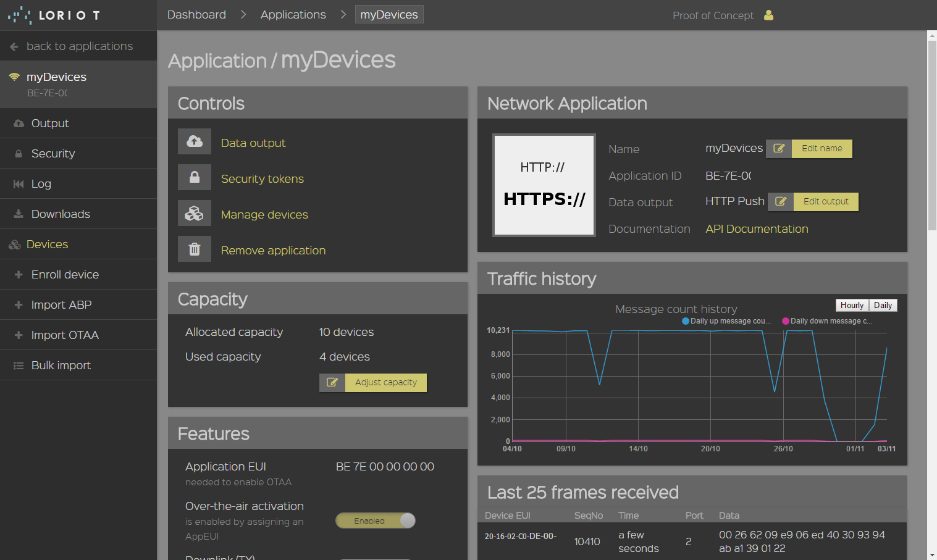Click the plus icon beside Import ABP
The height and width of the screenshot is (560, 937).
click(19, 305)
